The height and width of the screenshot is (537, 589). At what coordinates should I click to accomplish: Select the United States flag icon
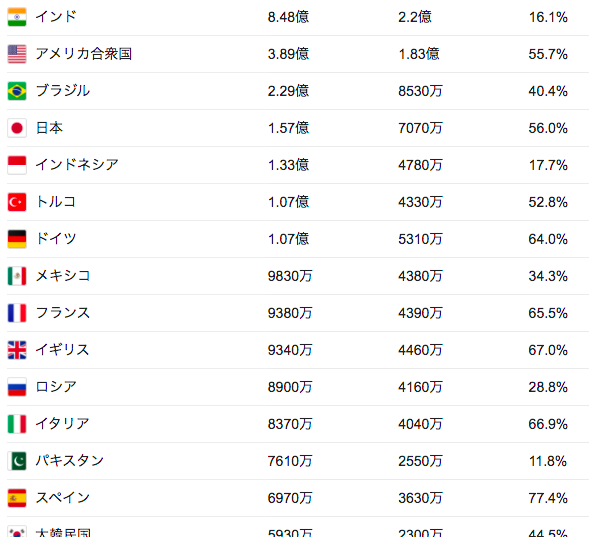coord(17,54)
